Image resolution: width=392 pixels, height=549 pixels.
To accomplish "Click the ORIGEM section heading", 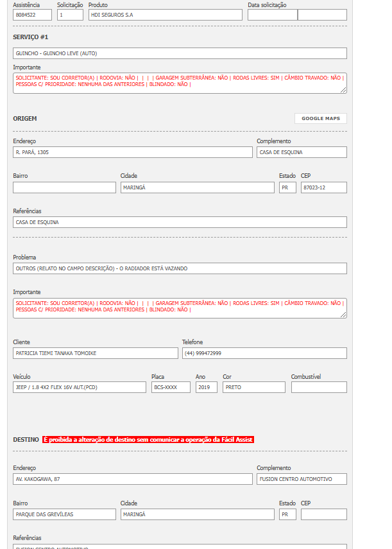I will coord(25,118).
